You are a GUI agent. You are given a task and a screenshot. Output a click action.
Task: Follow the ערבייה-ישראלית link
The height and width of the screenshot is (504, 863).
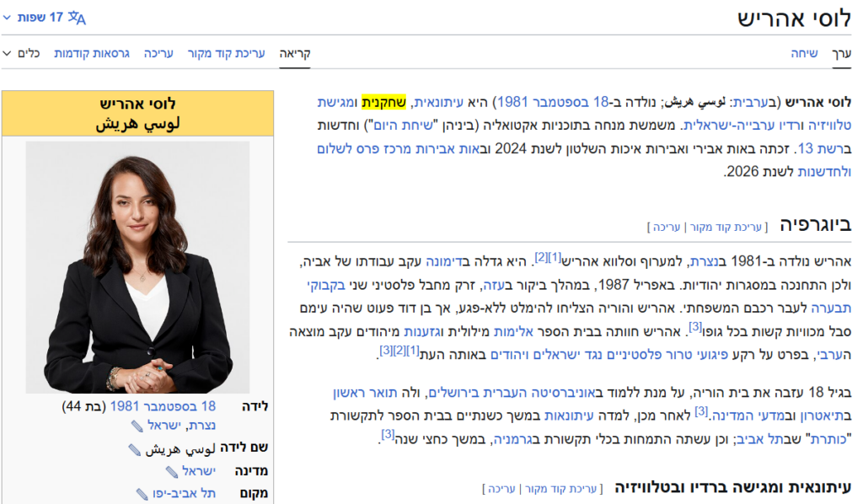tap(731, 125)
